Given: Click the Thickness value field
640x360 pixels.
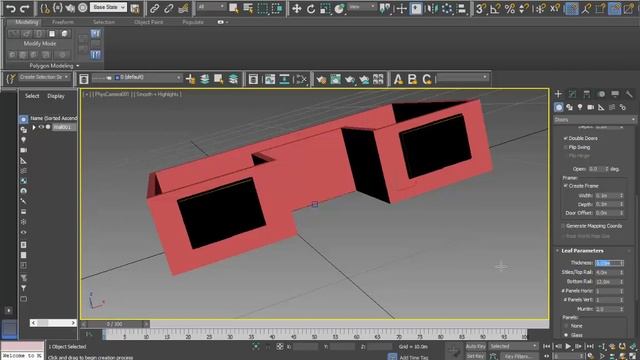Looking at the screenshot, I should pos(609,263).
